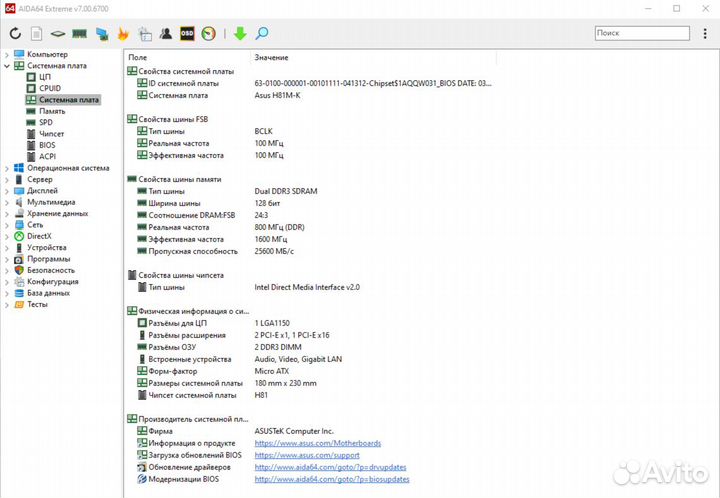Select the Эффективная частота 1600 МГц row
Screen dimensions: 720x498
click(x=212, y=240)
